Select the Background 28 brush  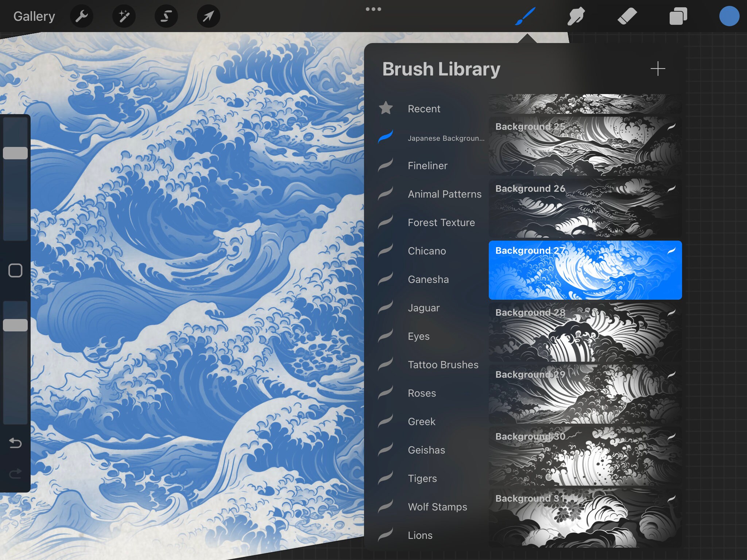click(x=585, y=332)
